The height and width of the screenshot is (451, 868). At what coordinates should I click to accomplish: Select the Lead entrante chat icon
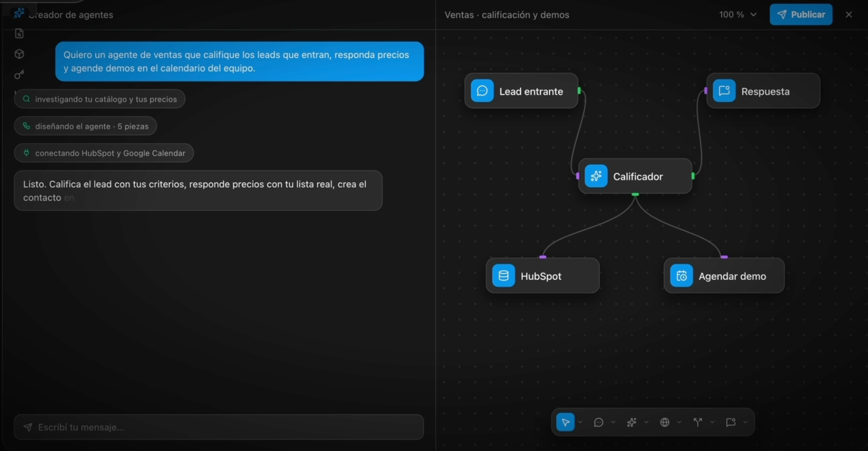click(x=482, y=91)
